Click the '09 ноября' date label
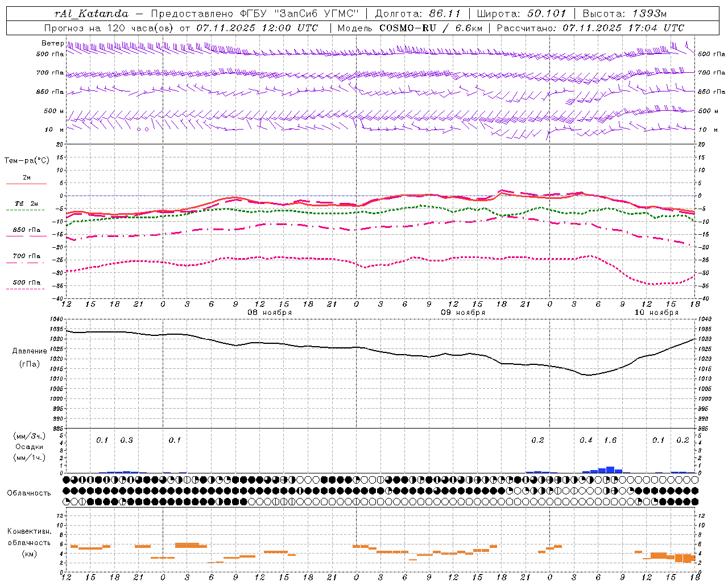 (463, 313)
